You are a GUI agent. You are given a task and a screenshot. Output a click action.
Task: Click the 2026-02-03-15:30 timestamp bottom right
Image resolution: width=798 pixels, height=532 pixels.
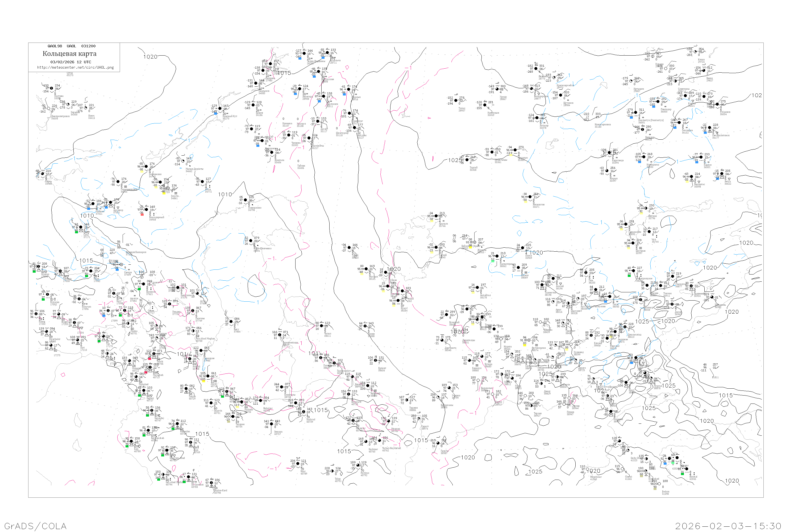[x=728, y=526]
